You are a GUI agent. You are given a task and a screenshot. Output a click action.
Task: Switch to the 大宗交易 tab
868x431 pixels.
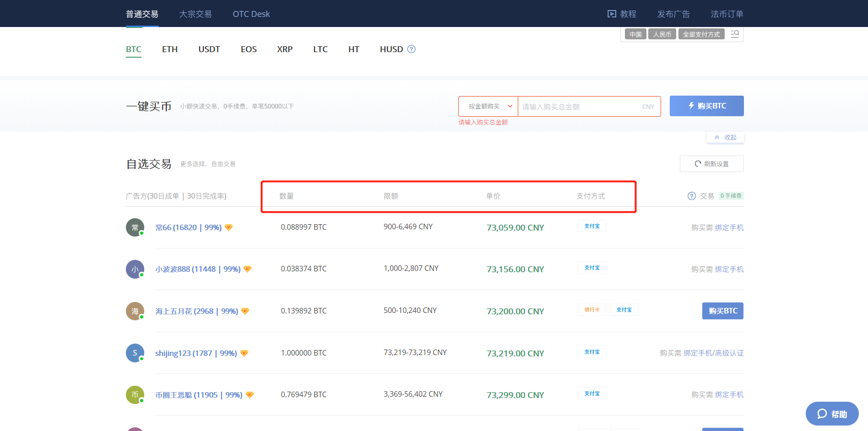pyautogui.click(x=195, y=14)
